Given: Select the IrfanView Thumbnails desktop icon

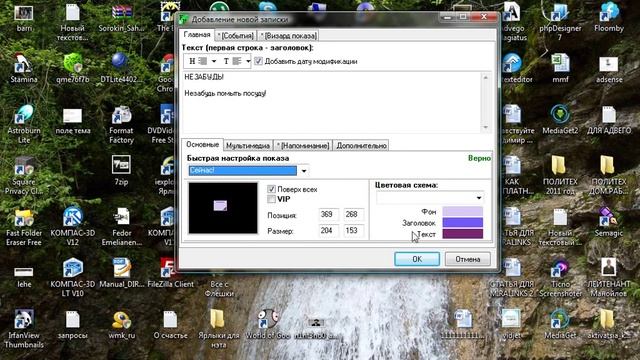Looking at the screenshot, I should pyautogui.click(x=24, y=329).
